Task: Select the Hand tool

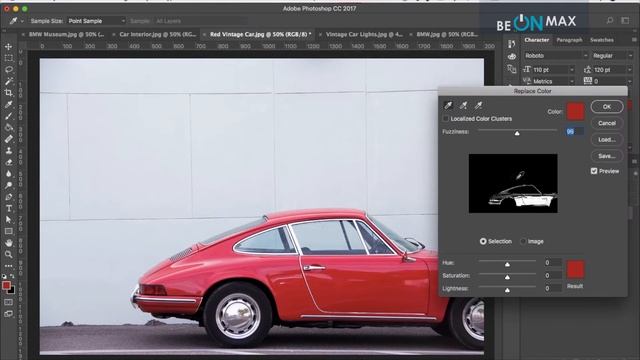Action: pos(9,243)
